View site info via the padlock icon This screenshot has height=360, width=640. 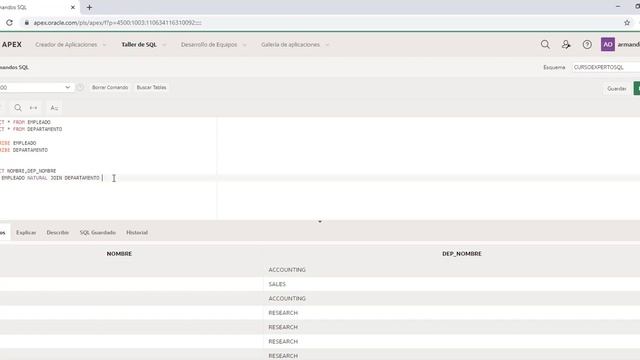coord(27,23)
